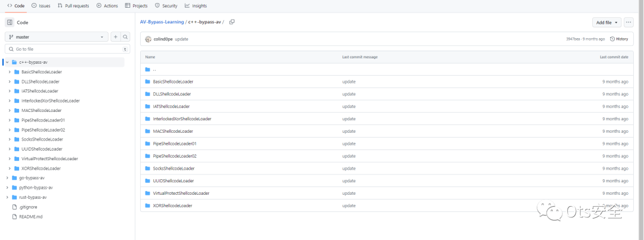Click UUIDShellcodeLoader folder icon in list
Screen dimensions: 644x240
click(x=147, y=180)
